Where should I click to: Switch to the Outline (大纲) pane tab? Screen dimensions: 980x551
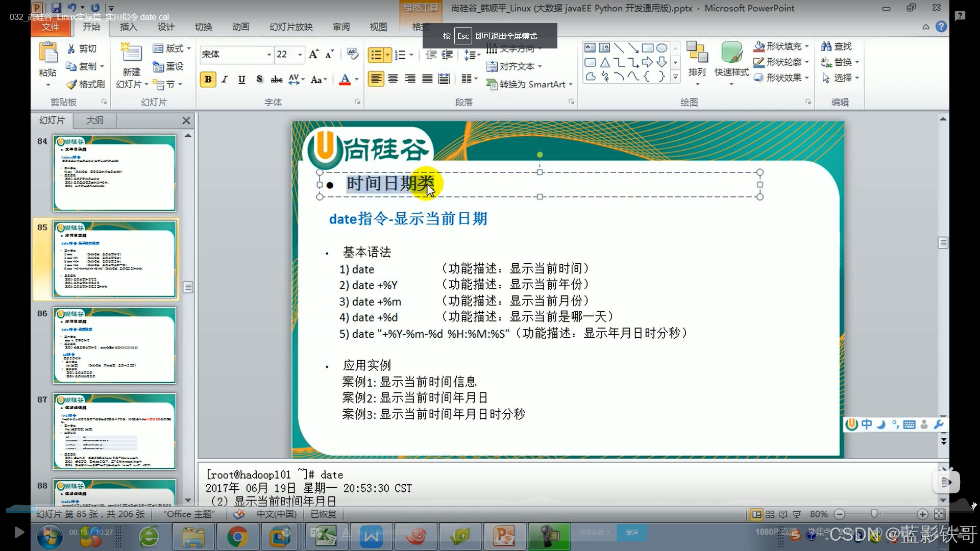[94, 120]
